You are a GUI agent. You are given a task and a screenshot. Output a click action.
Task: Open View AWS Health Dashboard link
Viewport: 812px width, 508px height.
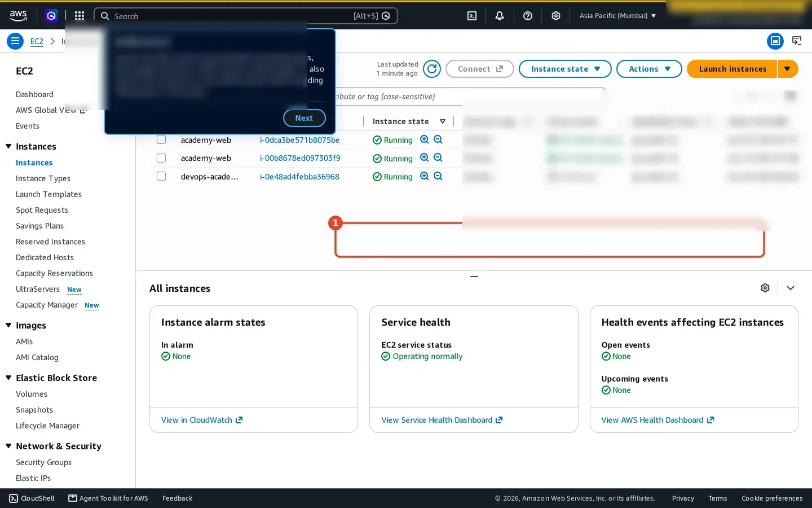coord(657,420)
